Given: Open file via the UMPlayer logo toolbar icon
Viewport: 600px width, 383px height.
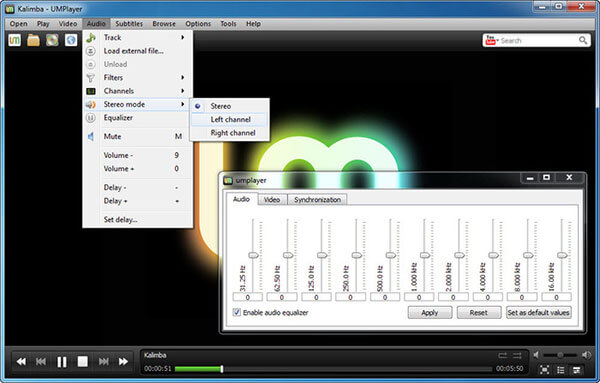Looking at the screenshot, I should tap(15, 40).
